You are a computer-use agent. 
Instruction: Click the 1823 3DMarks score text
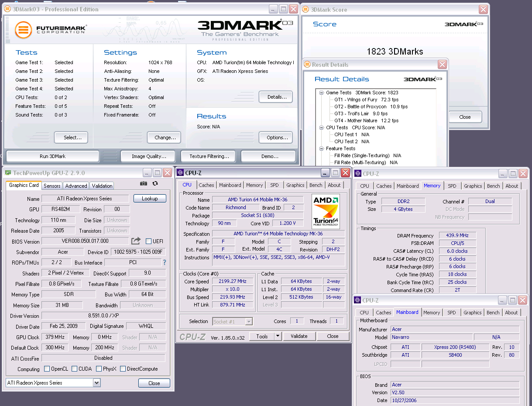pyautogui.click(x=395, y=52)
